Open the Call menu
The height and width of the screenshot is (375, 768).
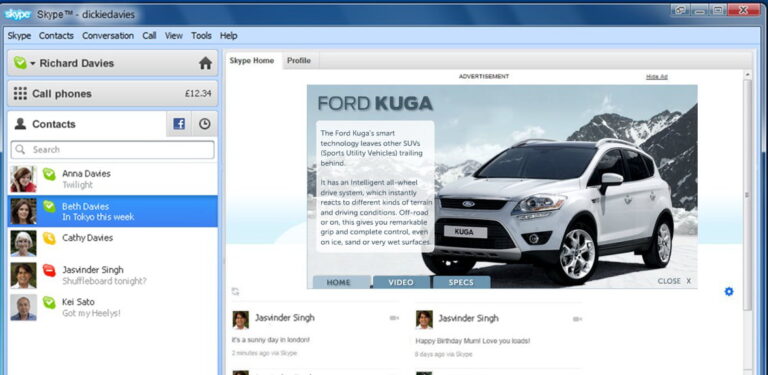(149, 36)
